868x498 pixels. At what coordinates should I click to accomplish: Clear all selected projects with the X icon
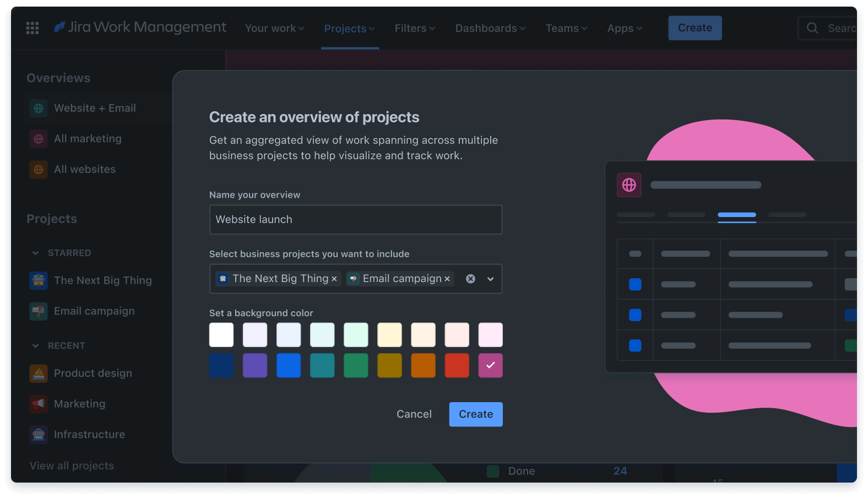[x=470, y=279]
